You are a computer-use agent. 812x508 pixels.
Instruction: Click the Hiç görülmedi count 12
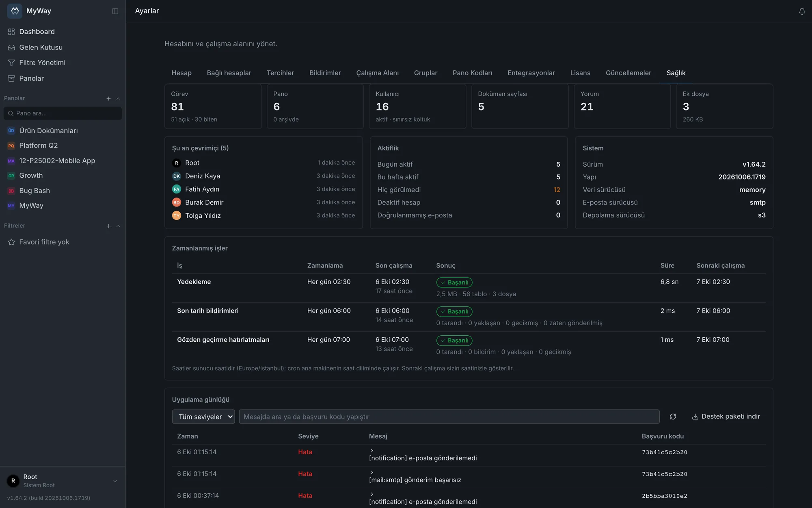(557, 190)
